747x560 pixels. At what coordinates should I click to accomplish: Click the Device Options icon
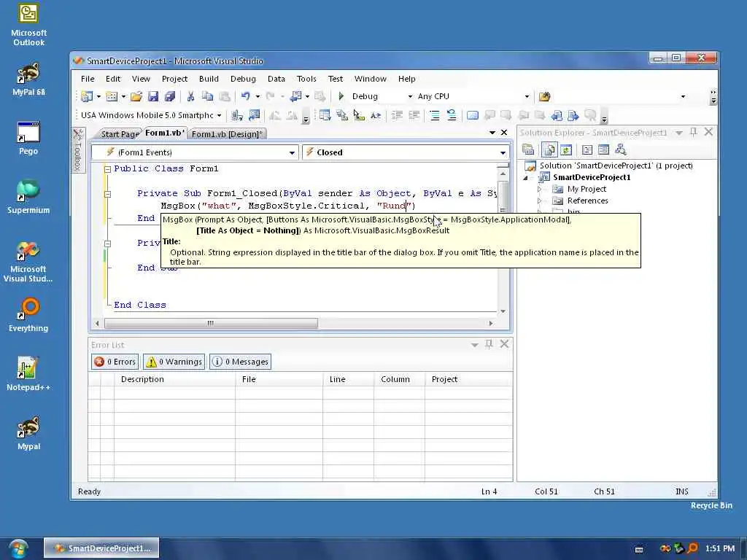pos(255,115)
